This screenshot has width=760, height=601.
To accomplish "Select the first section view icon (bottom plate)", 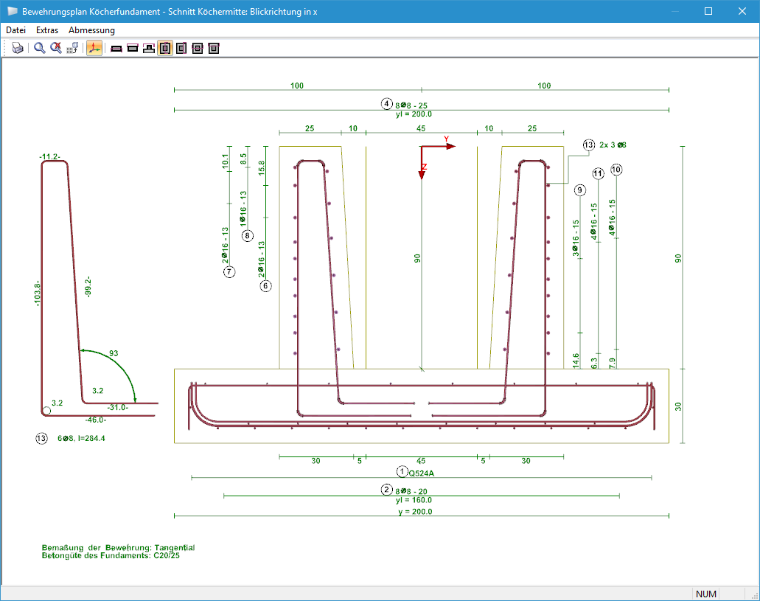I will [116, 48].
